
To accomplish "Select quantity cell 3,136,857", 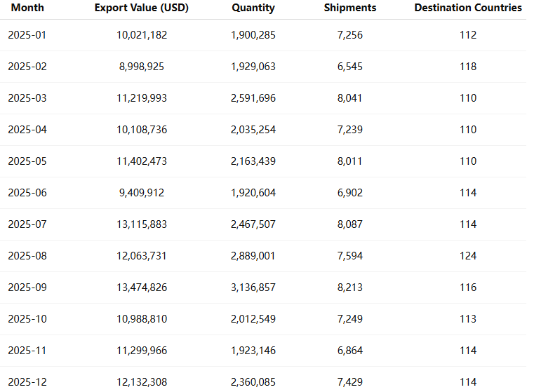I will (253, 288).
